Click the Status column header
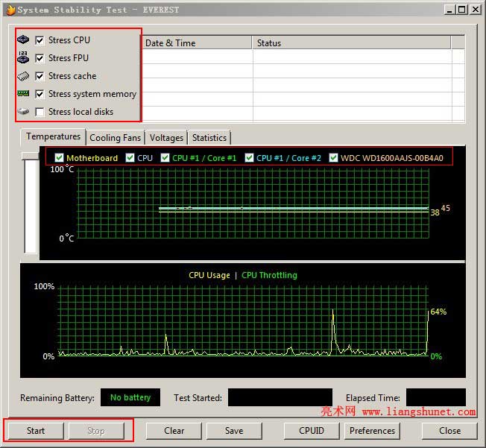486x448 pixels. point(352,42)
